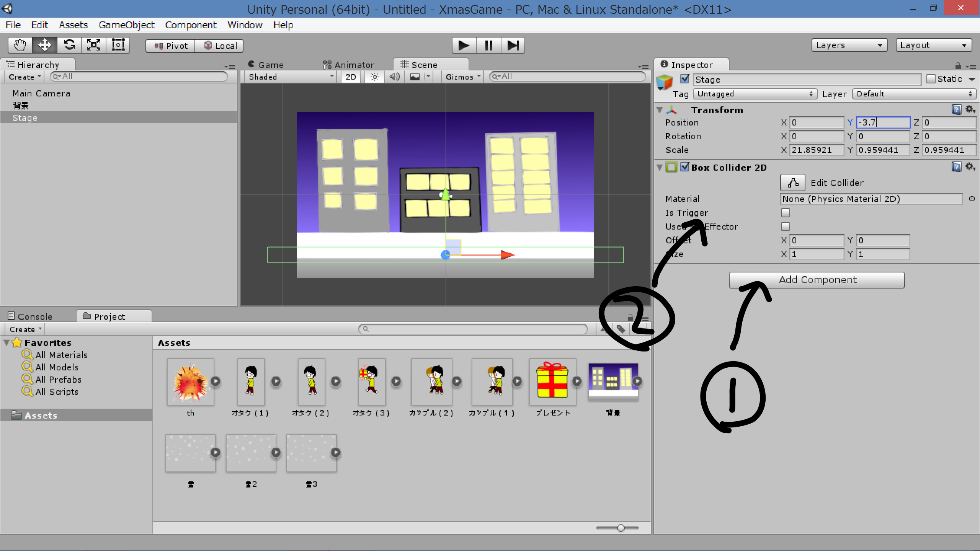Toggle the Static checkbox
This screenshot has height=551, width=980.
[x=931, y=79]
